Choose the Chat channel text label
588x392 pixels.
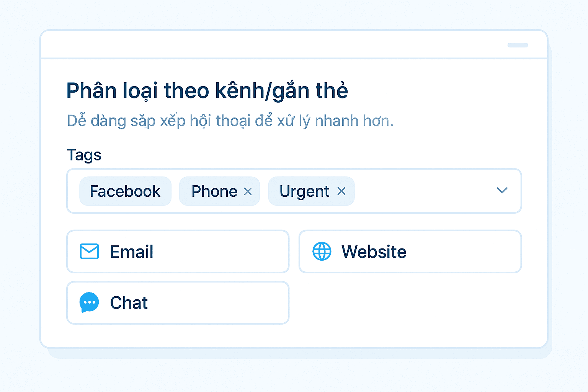[x=129, y=303]
